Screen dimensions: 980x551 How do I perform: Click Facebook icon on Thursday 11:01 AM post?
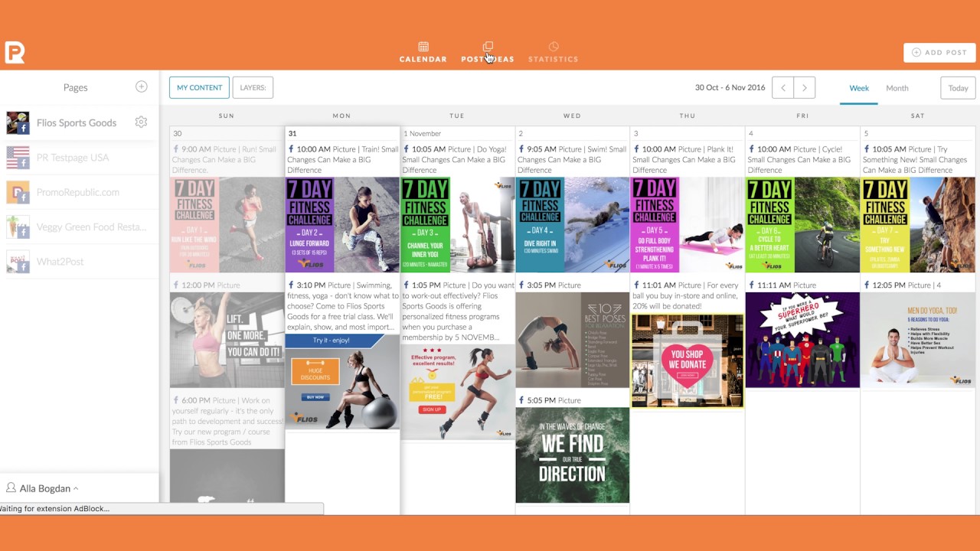pyautogui.click(x=636, y=285)
